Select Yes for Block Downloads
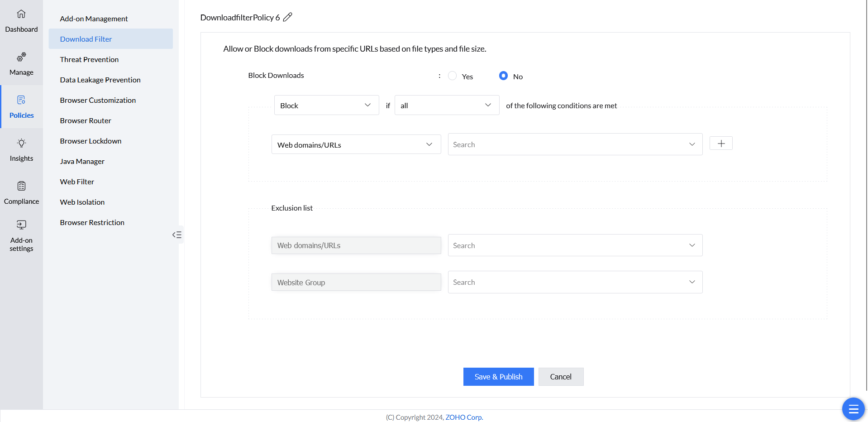 452,76
